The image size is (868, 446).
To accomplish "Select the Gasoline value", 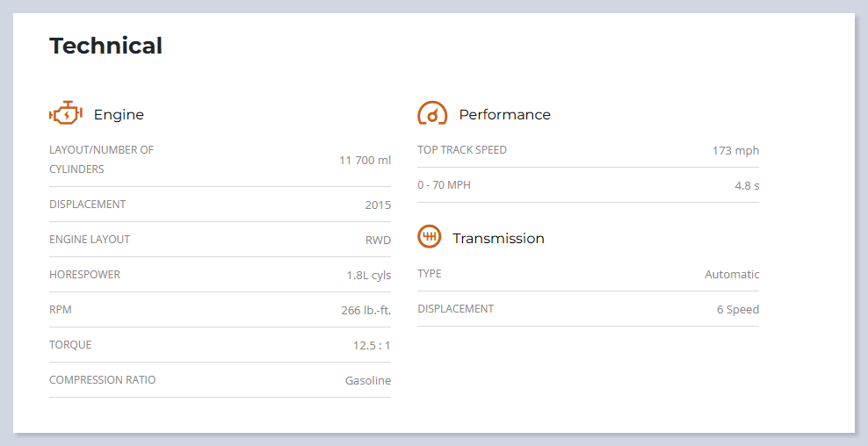I will pos(367,380).
